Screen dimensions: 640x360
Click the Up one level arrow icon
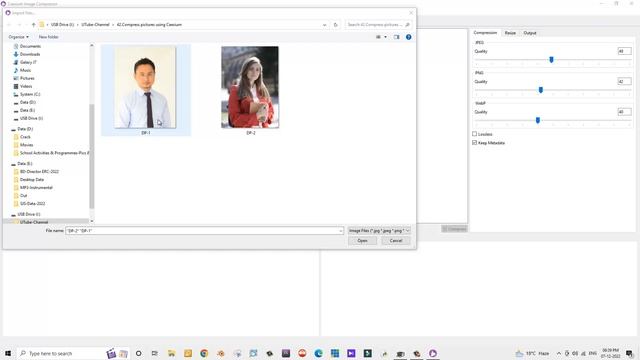tap(33, 24)
